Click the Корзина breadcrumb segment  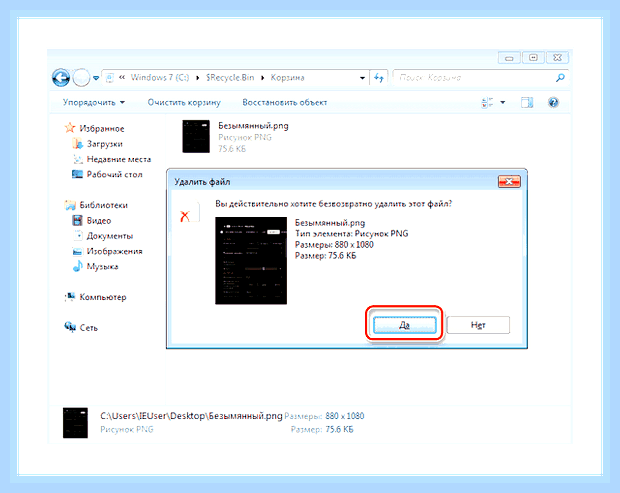[287, 77]
